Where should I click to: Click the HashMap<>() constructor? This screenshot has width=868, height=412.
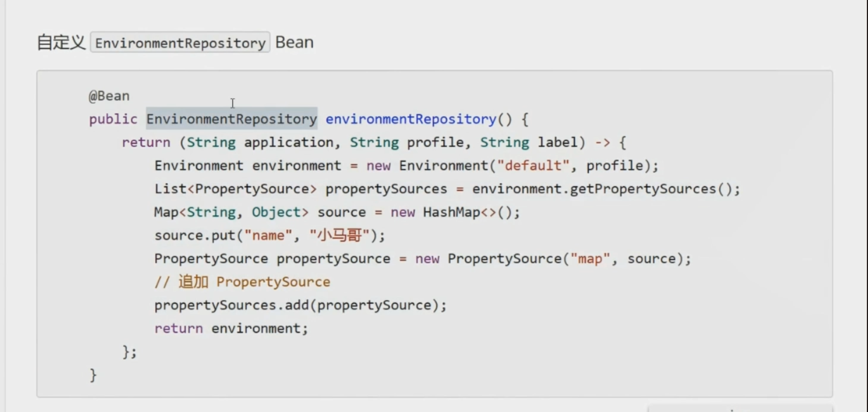tap(471, 212)
